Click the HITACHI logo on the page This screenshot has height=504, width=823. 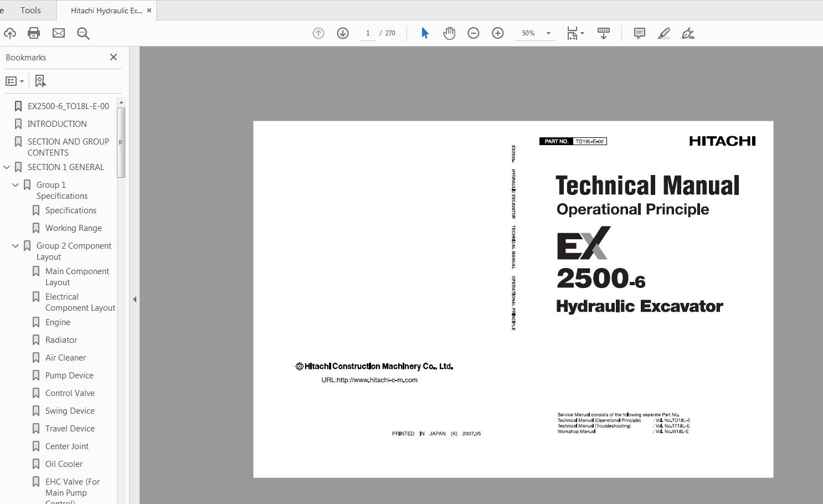pyautogui.click(x=722, y=141)
